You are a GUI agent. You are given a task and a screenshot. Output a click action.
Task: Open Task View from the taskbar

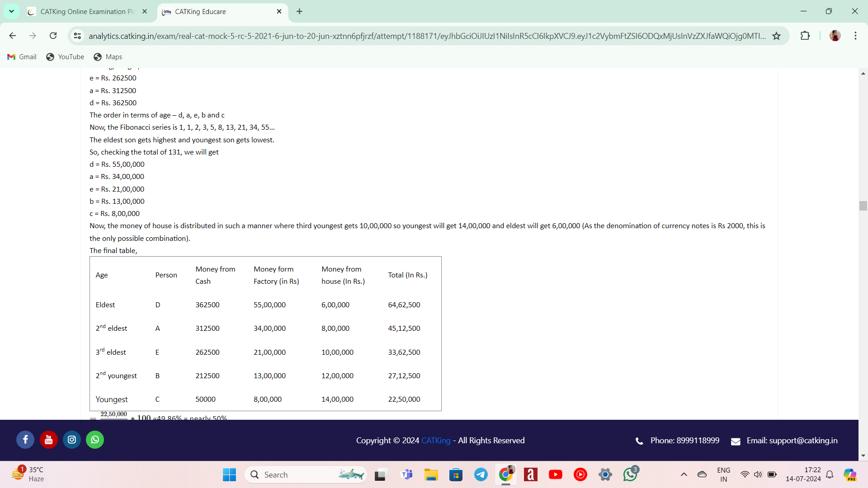(381, 474)
